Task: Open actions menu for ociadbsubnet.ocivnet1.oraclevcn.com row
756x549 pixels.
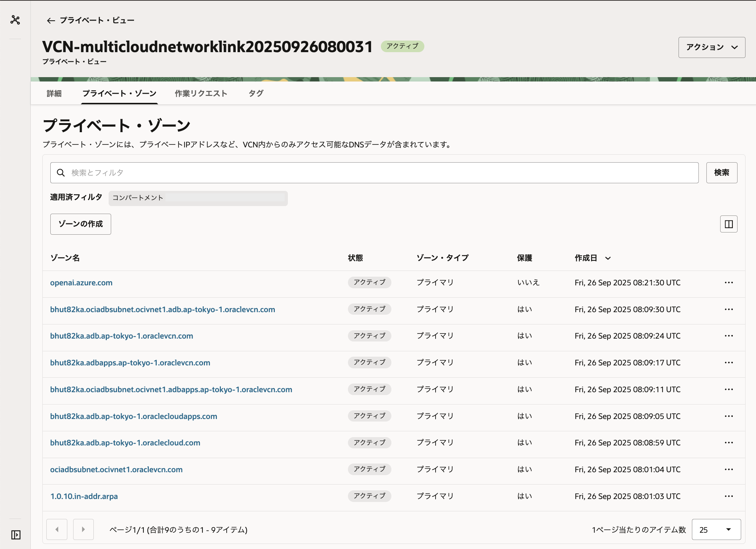Action: (728, 470)
